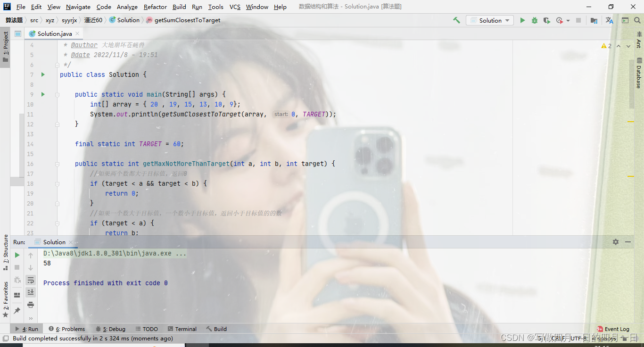Screen dimensions: 644x347
Task: Expand the Run panel's more actions chevron
Action: pyautogui.click(x=31, y=318)
